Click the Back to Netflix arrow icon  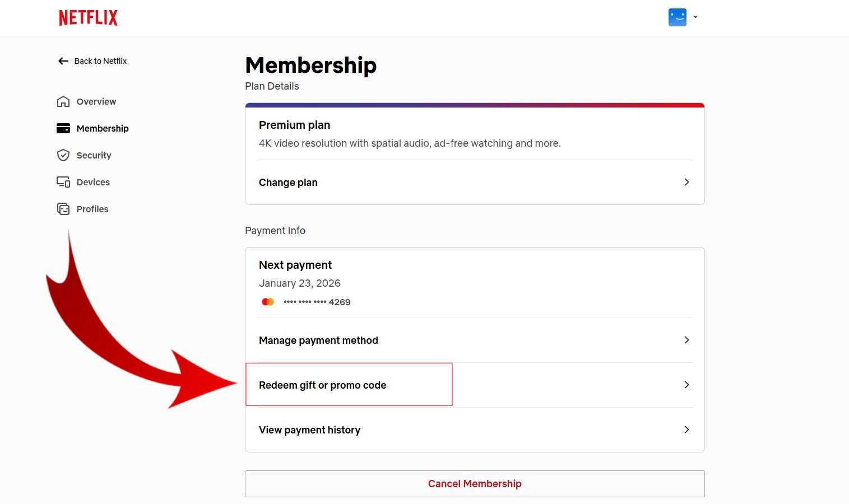[x=63, y=61]
